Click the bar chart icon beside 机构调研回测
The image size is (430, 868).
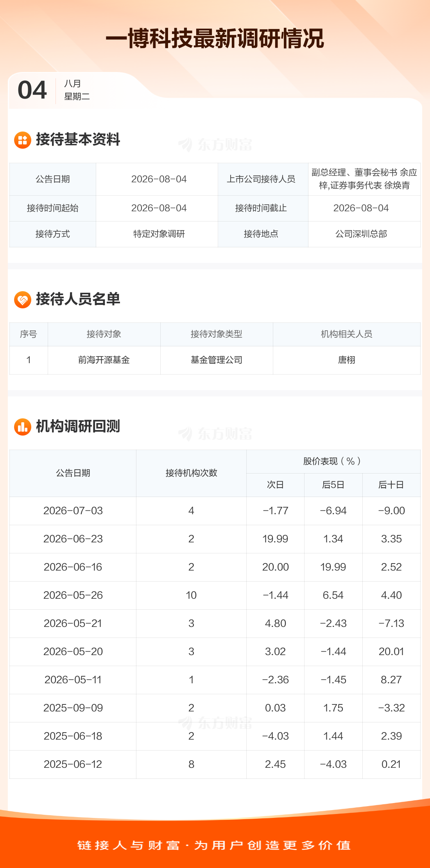pyautogui.click(x=23, y=427)
